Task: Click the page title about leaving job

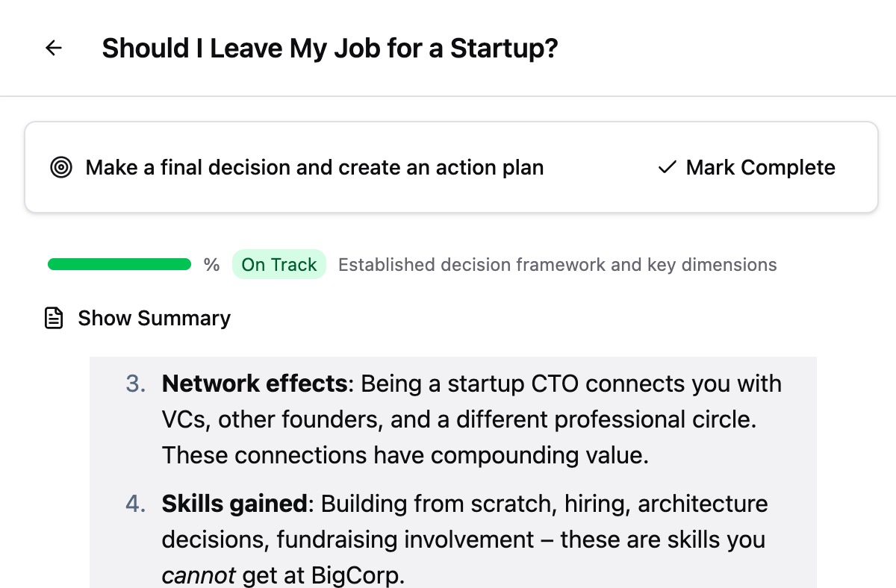Action: [330, 49]
